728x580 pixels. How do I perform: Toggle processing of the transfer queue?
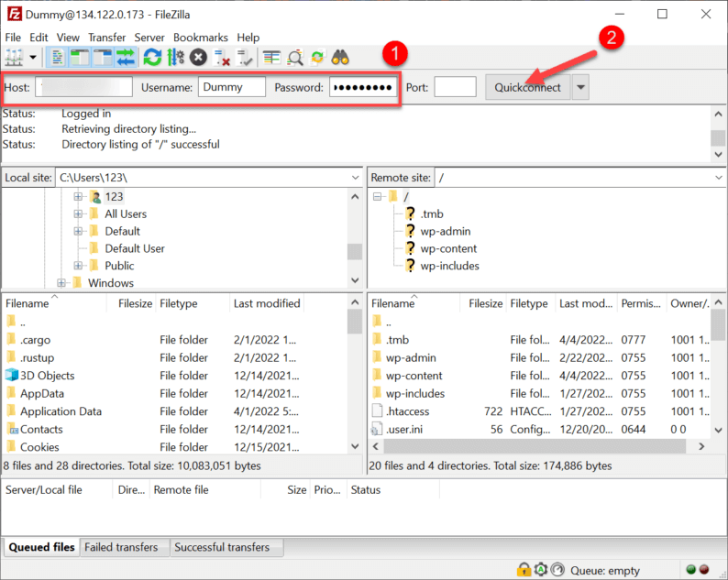175,58
